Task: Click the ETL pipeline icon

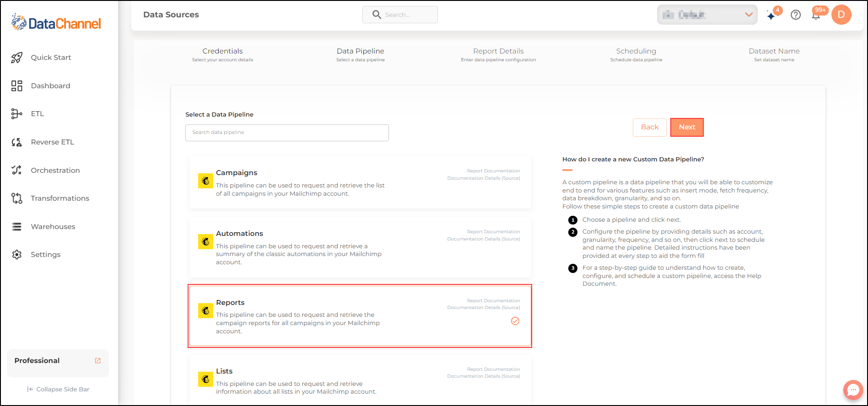Action: (17, 114)
